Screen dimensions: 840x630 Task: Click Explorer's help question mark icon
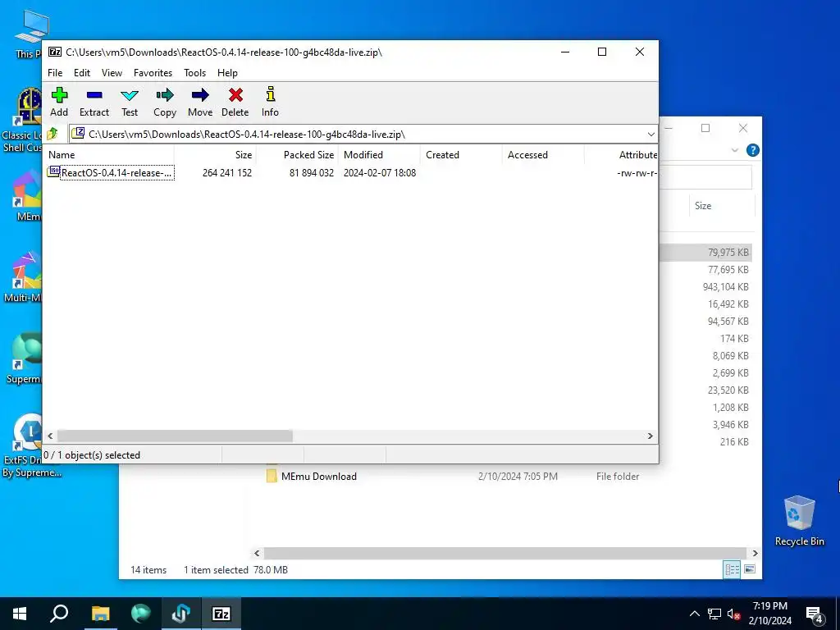[x=752, y=151]
